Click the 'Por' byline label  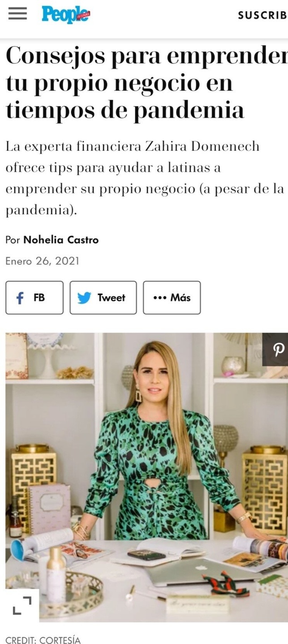(13, 240)
